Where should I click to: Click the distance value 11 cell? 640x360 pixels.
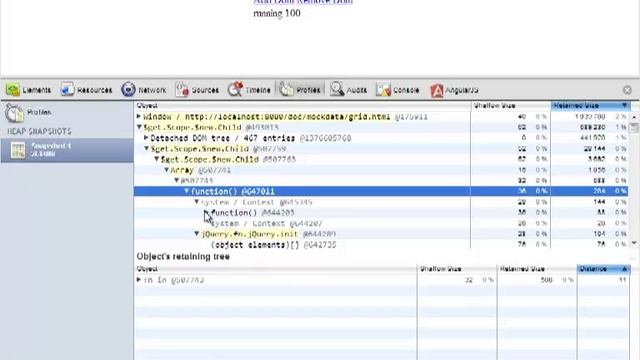point(622,280)
